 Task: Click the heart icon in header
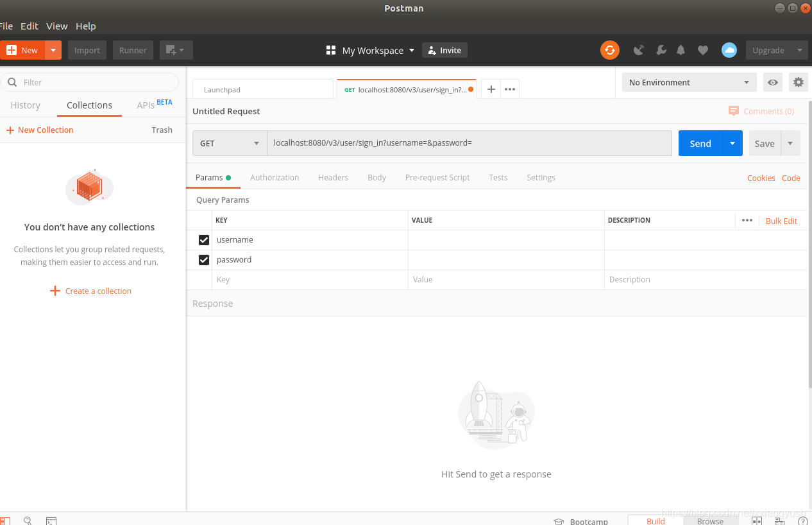tap(703, 50)
